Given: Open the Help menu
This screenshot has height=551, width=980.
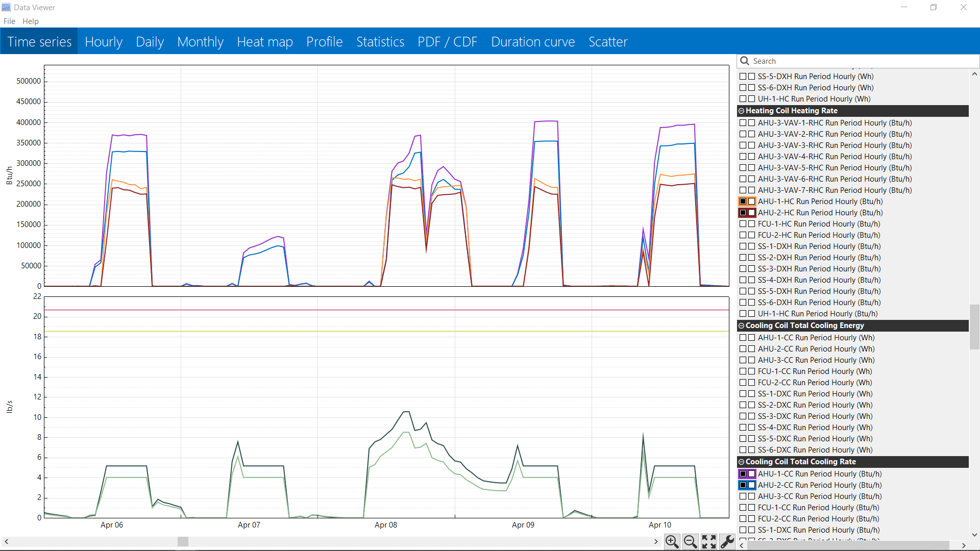Looking at the screenshot, I should tap(31, 21).
